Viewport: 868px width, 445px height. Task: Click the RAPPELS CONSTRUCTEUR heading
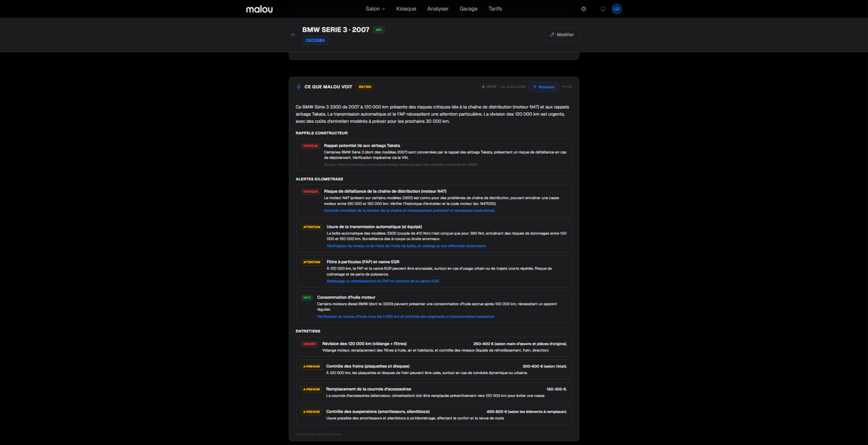[321, 133]
